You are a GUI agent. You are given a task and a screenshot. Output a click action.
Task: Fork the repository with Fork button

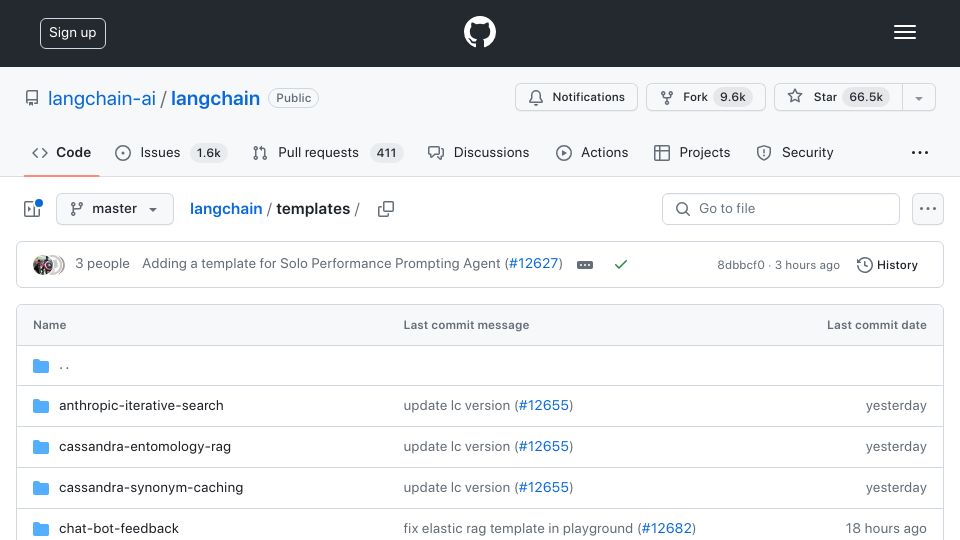click(x=705, y=97)
